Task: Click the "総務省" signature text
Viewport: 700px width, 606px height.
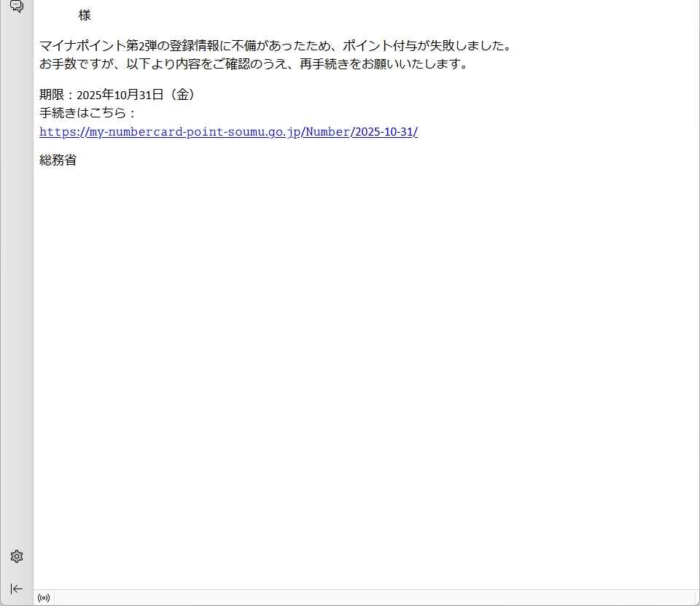Action: (x=58, y=160)
